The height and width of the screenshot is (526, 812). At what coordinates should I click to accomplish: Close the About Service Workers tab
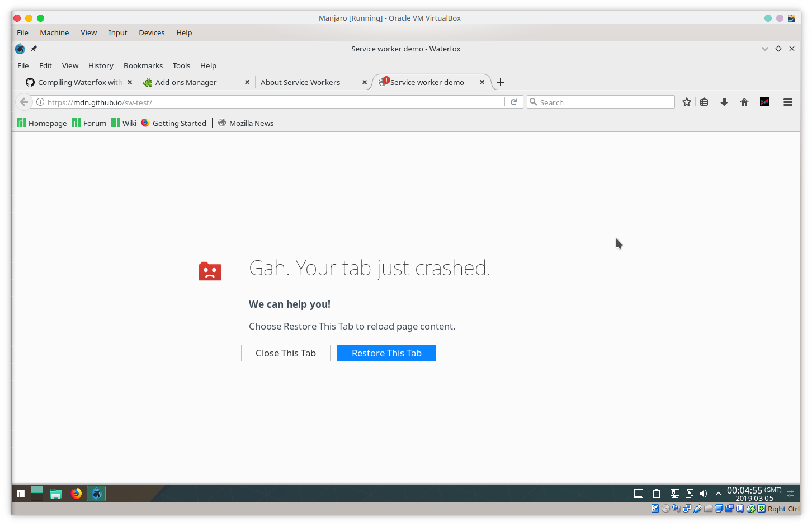coord(365,82)
